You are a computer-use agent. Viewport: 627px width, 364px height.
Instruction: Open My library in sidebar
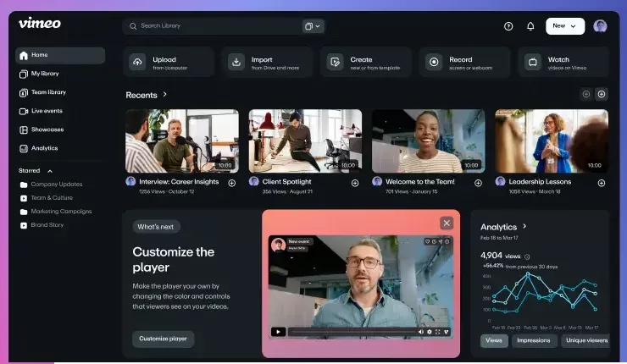(x=45, y=74)
